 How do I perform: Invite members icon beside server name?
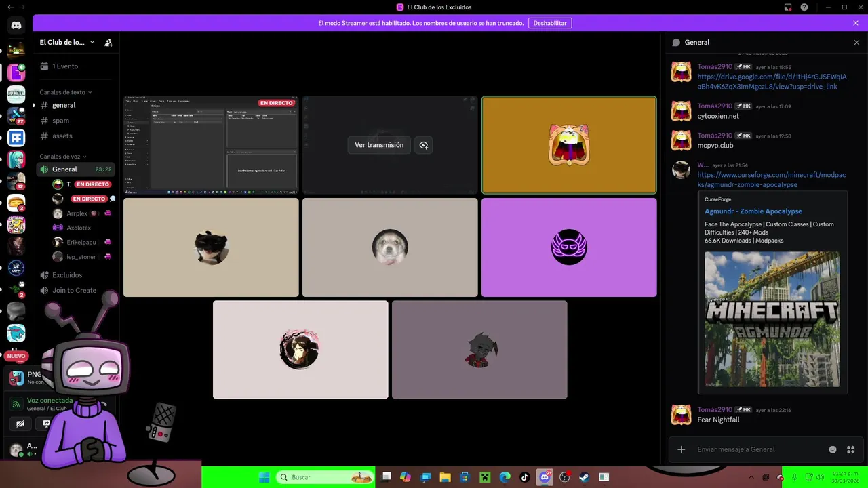tap(108, 42)
